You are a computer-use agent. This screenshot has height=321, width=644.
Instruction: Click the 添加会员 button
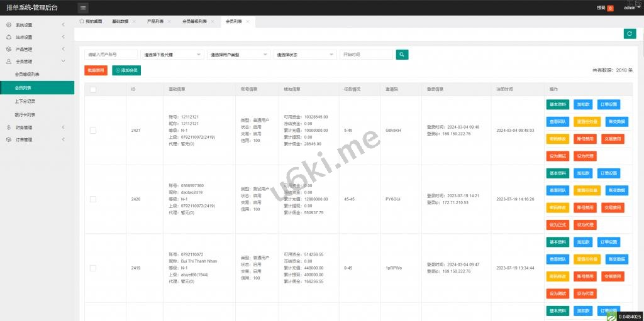(126, 70)
